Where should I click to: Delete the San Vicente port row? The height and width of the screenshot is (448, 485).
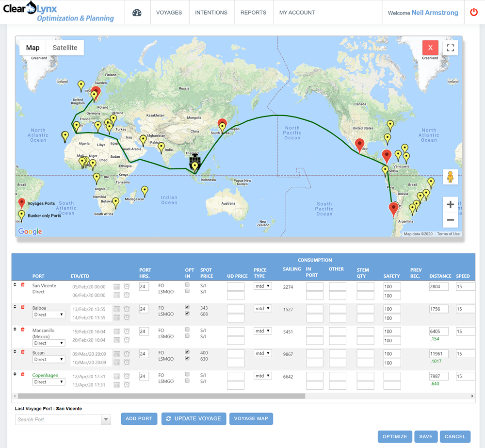(x=23, y=284)
